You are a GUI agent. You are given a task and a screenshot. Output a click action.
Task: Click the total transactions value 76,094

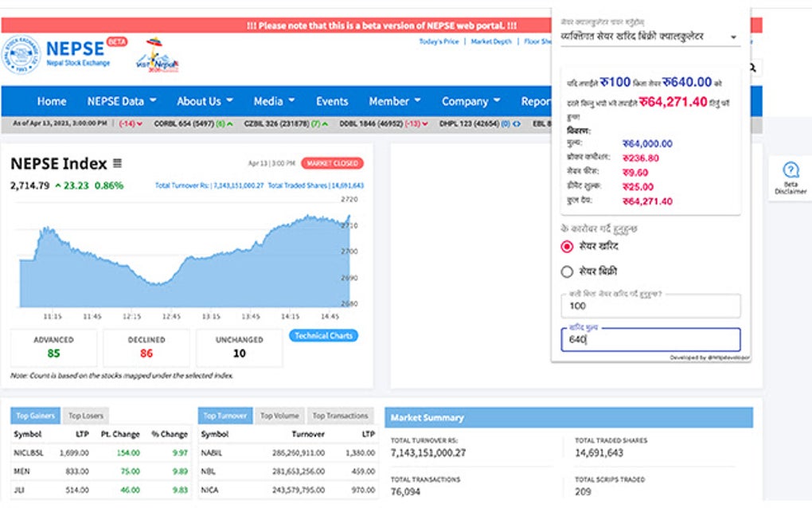click(x=405, y=491)
